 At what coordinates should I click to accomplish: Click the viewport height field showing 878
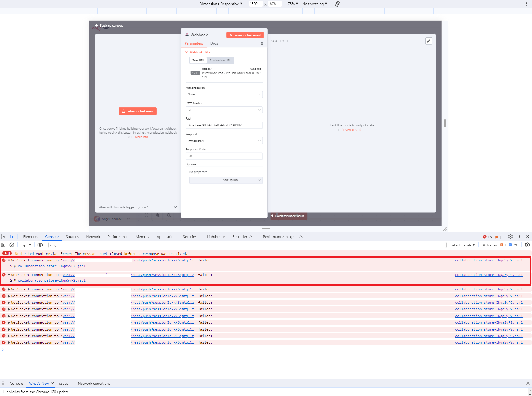coord(275,4)
